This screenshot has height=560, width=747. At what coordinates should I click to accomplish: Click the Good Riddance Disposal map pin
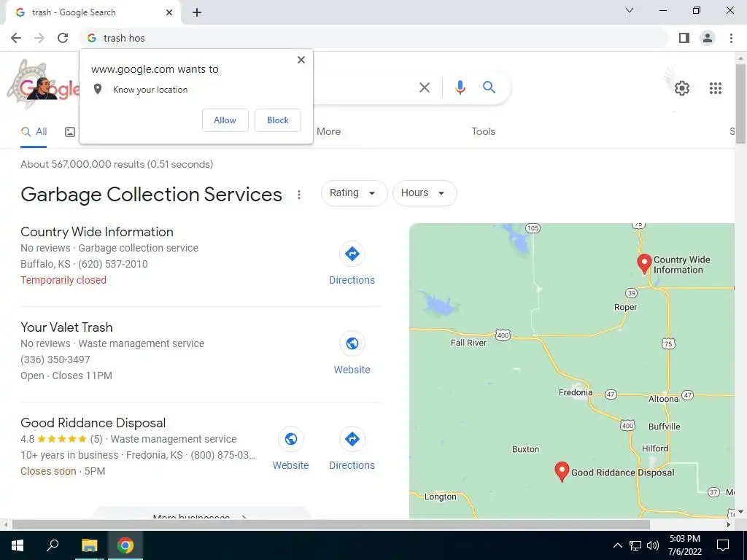click(562, 471)
